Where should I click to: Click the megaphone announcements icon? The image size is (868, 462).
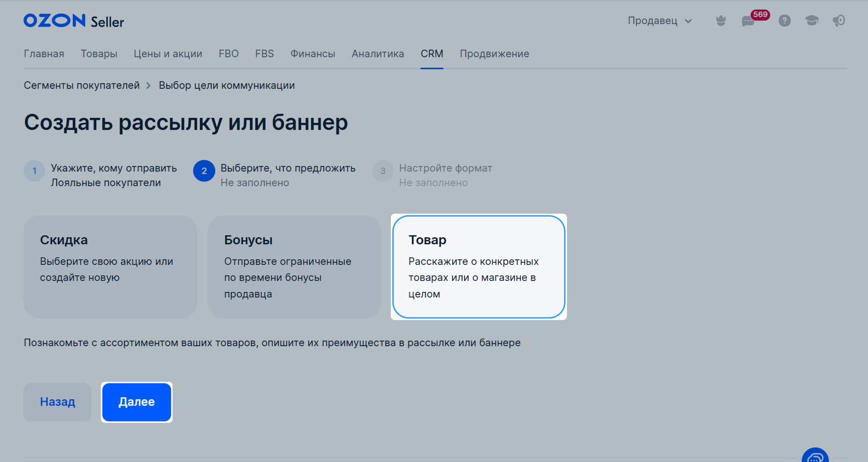[x=838, y=21]
